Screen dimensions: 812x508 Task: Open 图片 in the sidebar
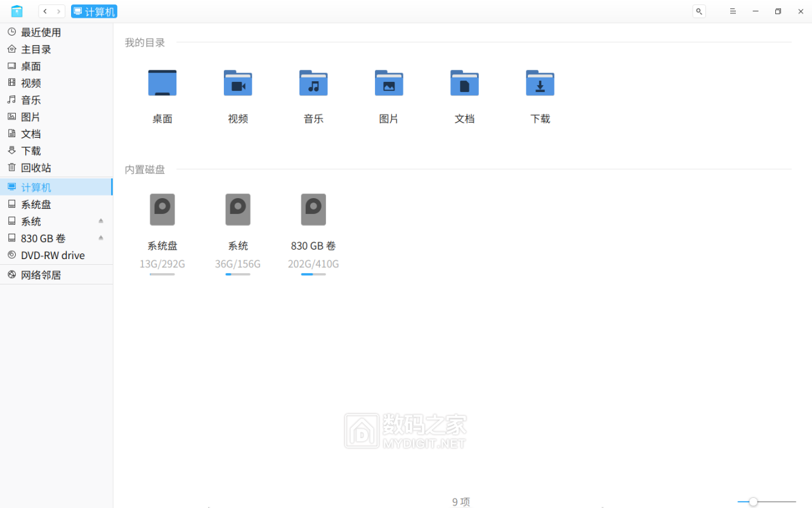[x=56, y=117]
